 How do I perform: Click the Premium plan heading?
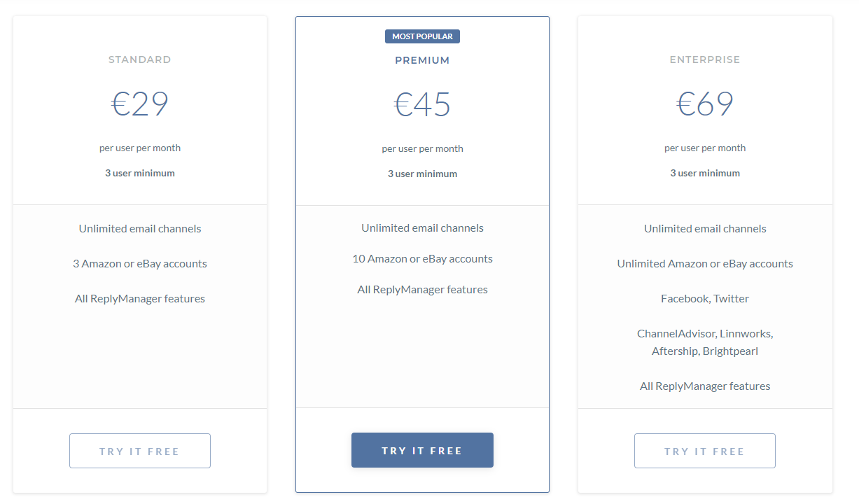point(422,60)
